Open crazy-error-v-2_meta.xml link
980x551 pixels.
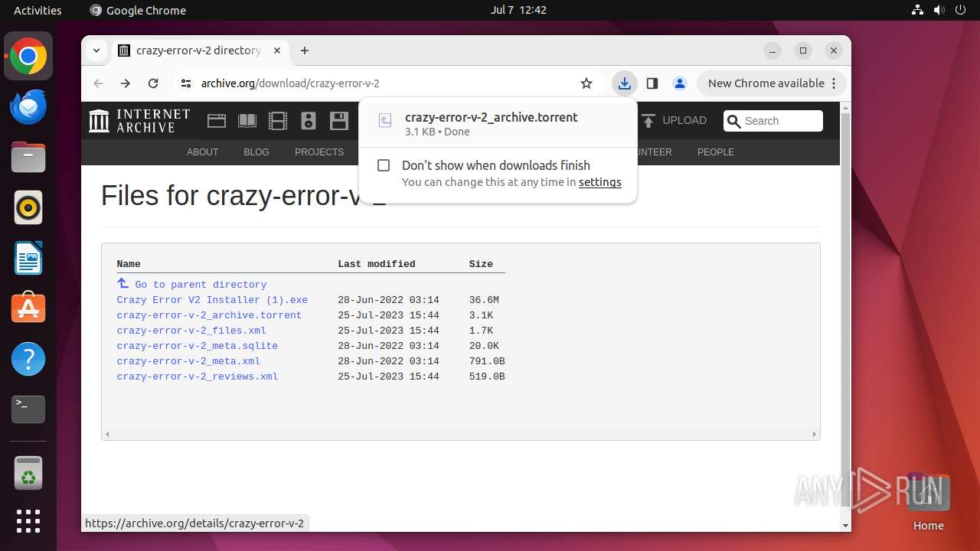point(188,361)
